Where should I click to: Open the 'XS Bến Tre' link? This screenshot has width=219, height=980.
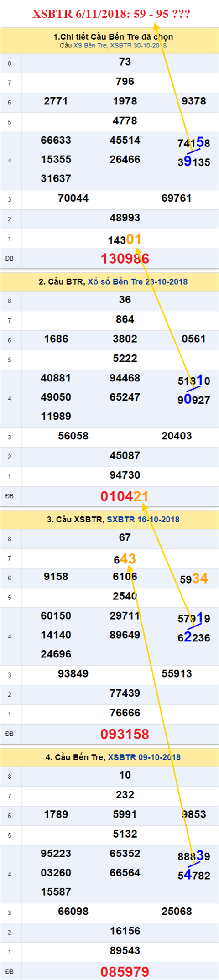pos(90,46)
